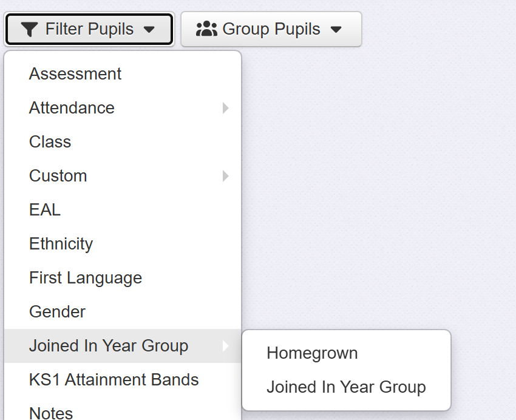
Task: Click the group people icon
Action: [x=207, y=29]
